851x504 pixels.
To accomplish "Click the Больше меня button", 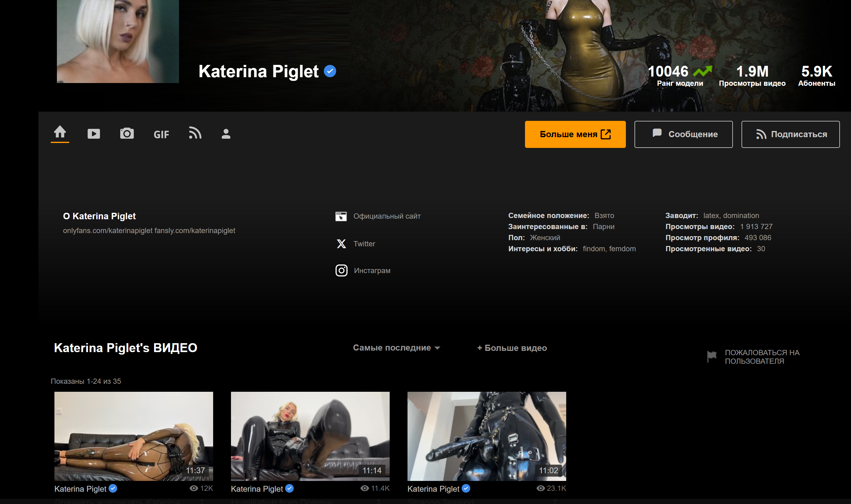I will click(x=575, y=134).
